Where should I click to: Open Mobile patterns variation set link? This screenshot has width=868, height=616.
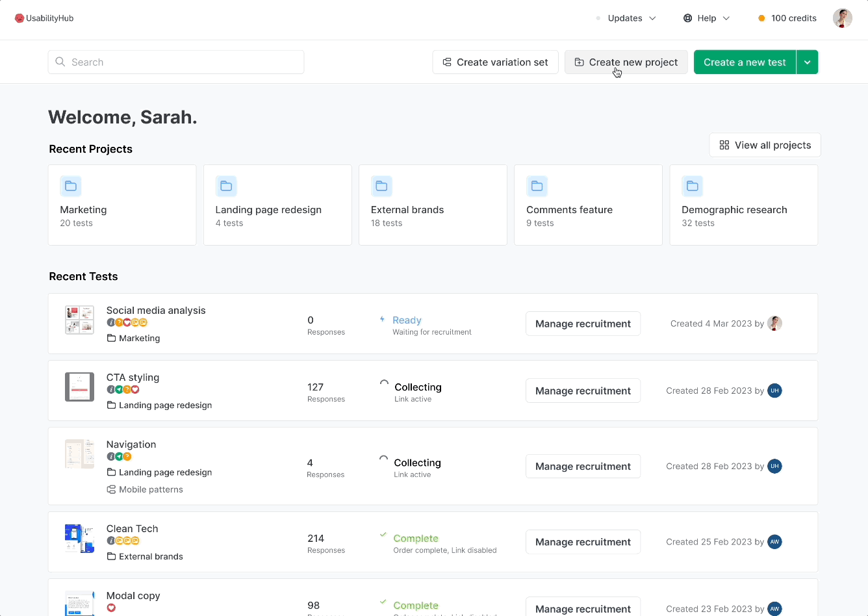click(x=151, y=489)
